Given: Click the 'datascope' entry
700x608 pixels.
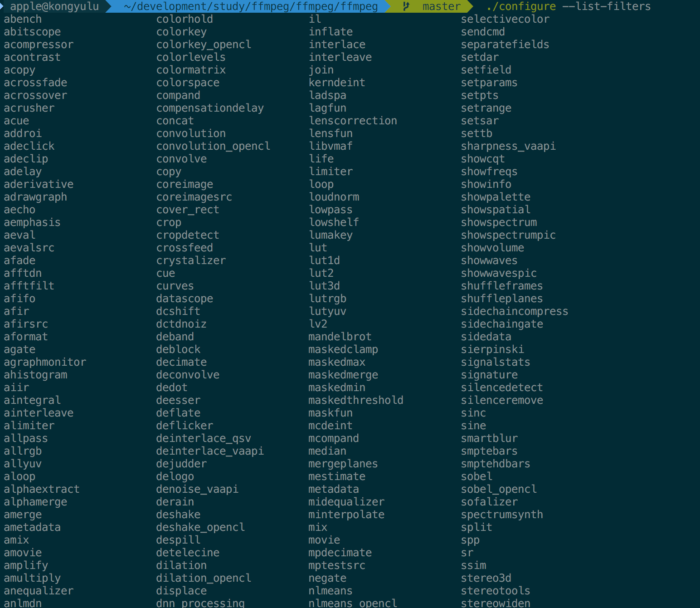Looking at the screenshot, I should coord(185,299).
